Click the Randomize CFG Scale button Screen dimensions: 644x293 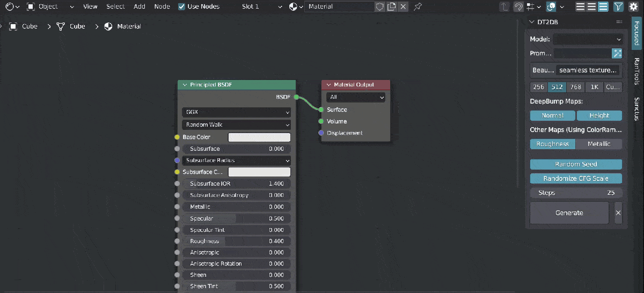click(x=576, y=179)
